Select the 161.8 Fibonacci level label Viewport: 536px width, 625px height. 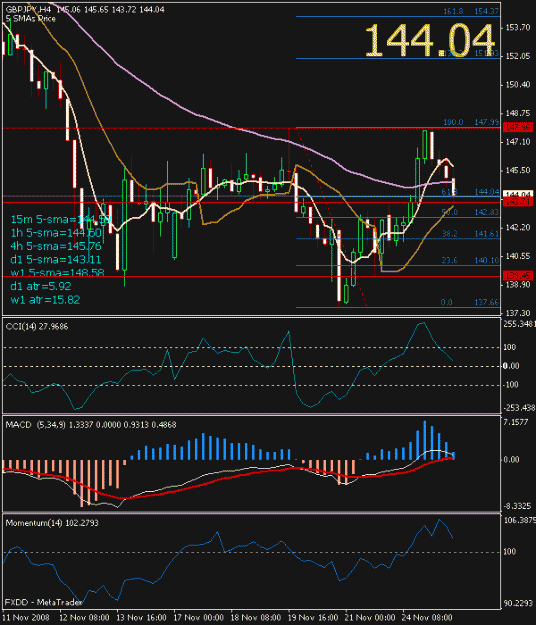tap(453, 12)
